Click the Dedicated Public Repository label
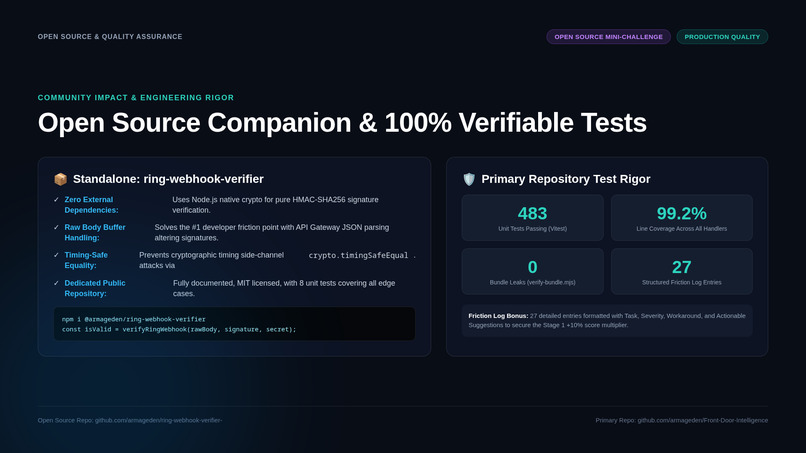Viewport: 806px width, 453px height. coord(95,288)
